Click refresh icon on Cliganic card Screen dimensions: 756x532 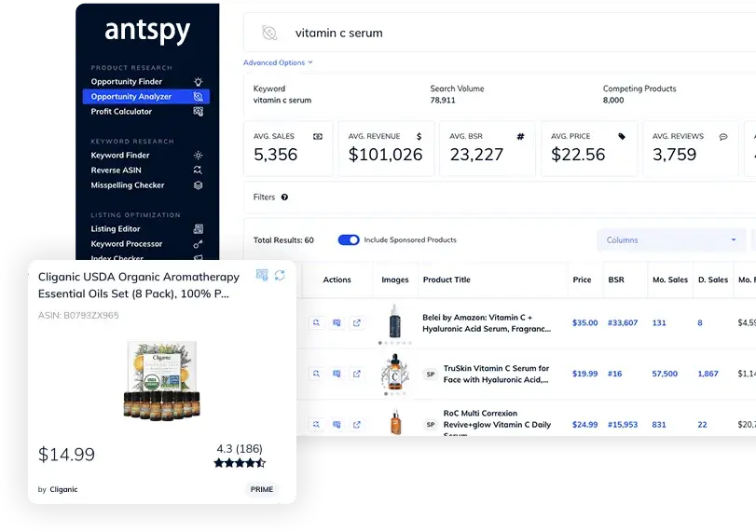click(x=280, y=275)
